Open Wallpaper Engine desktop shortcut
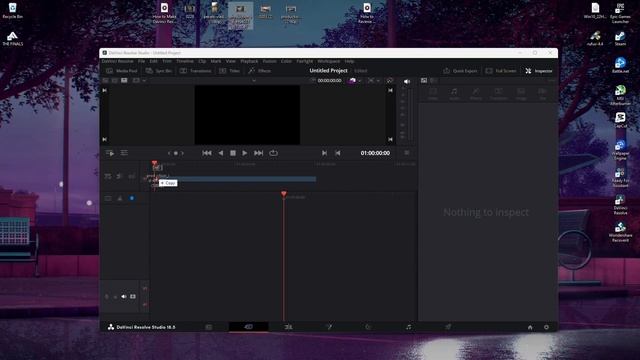 pos(620,150)
